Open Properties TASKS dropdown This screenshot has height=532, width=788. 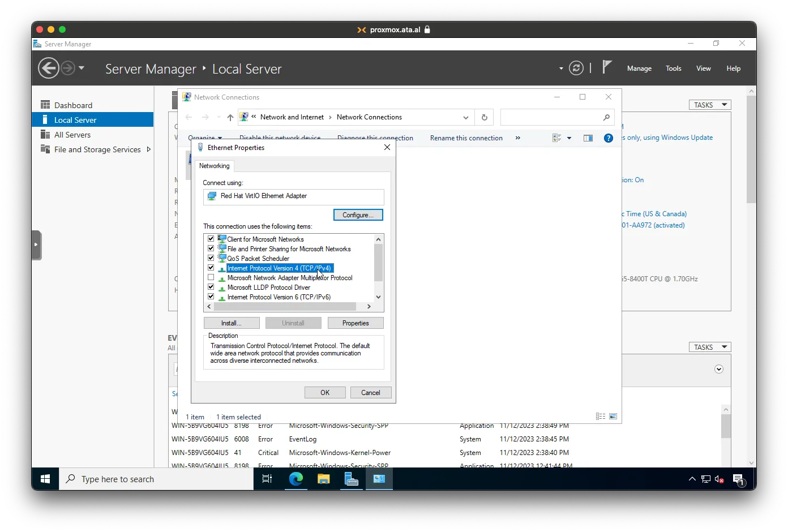click(x=710, y=105)
